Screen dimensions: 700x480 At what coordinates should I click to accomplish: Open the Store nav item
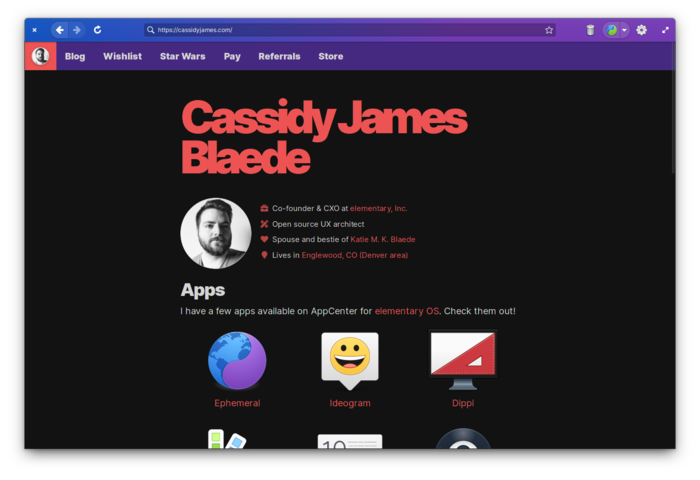click(x=331, y=56)
